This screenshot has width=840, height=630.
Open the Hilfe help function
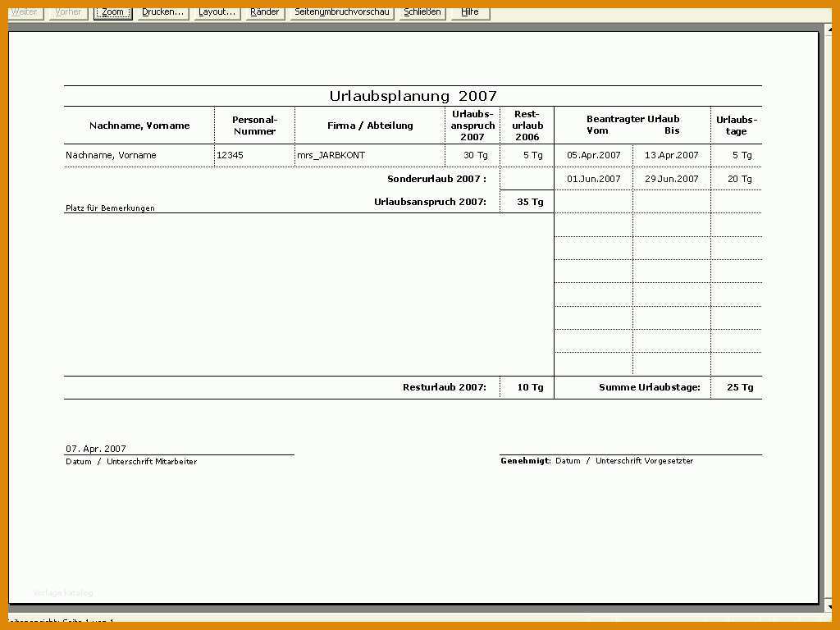[468, 11]
